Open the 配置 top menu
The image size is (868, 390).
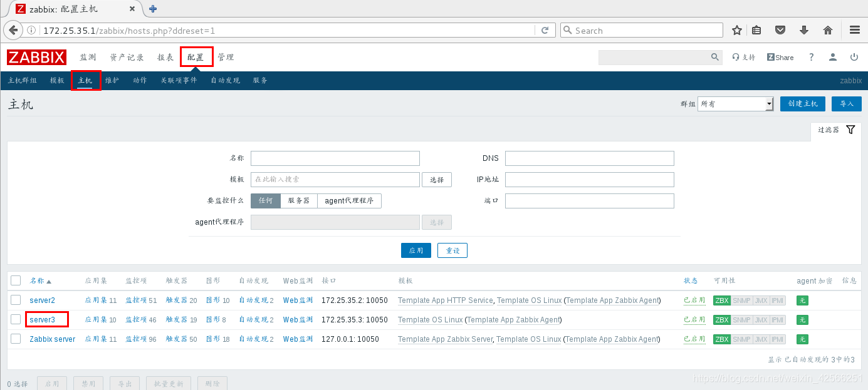pyautogui.click(x=196, y=57)
